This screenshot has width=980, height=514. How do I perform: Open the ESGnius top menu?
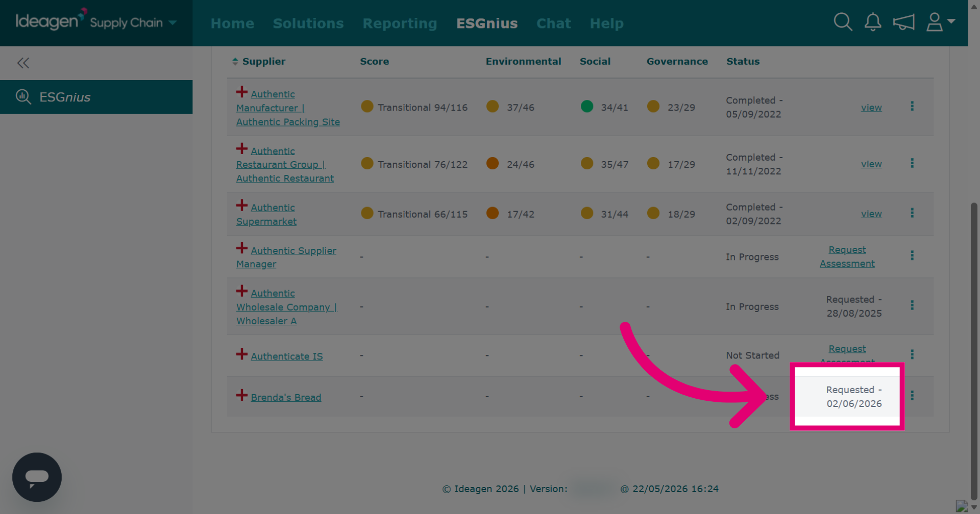pos(487,23)
